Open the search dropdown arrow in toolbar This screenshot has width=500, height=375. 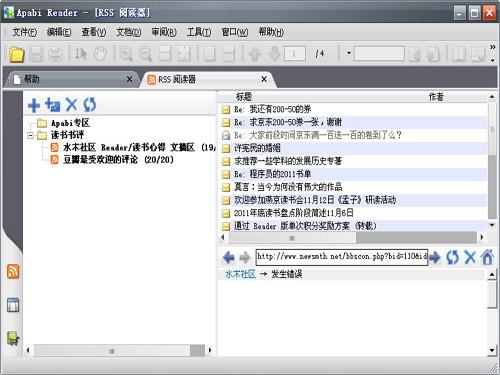[x=349, y=53]
